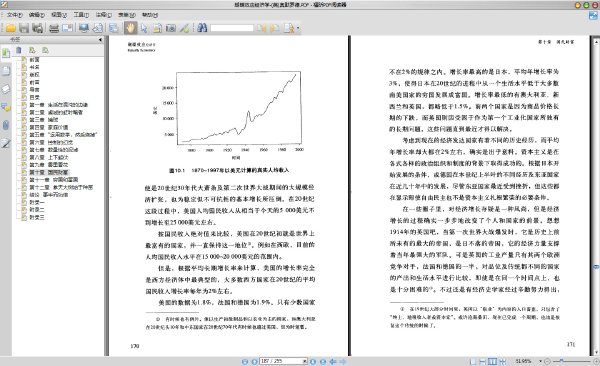Image resolution: width=600 pixels, height=366 pixels.
Task: Open the chapter eleven (第十一章) bookmark
Action: tap(54, 180)
